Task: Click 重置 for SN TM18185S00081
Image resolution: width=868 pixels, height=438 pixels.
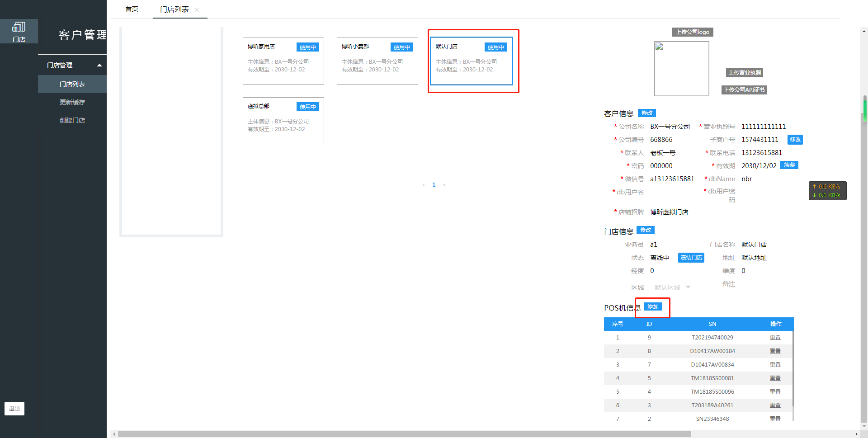Action: 775,378
